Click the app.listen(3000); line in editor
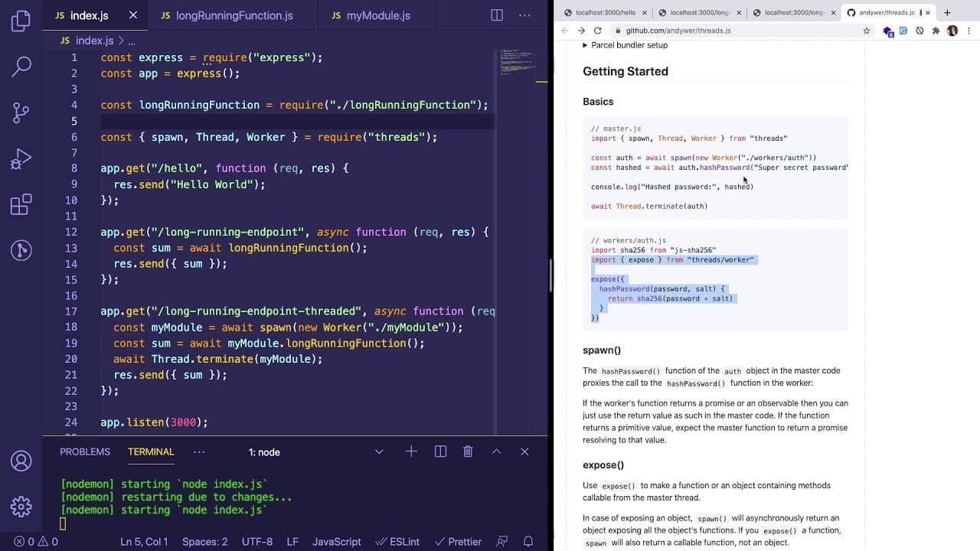The width and height of the screenshot is (980, 551). tap(154, 422)
